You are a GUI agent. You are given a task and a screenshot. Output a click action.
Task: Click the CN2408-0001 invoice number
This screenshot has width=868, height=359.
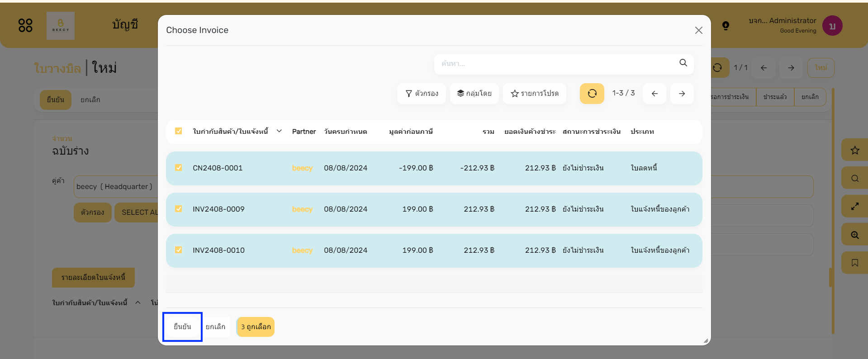218,168
